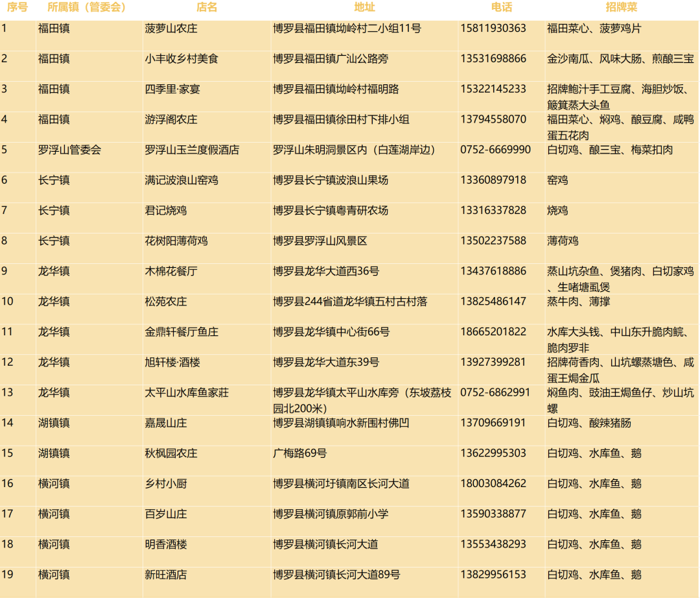Select the 满记波浪山窑鸡 shop cell
The height and width of the screenshot is (598, 700).
click(x=181, y=180)
